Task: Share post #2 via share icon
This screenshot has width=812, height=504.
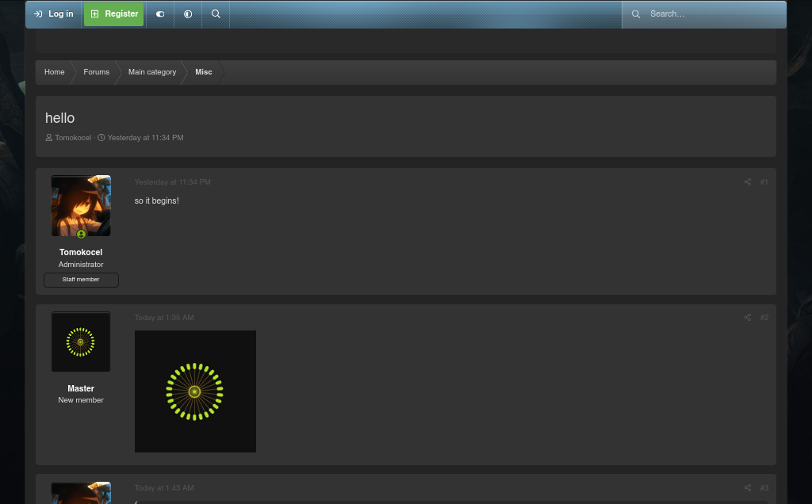Action: pyautogui.click(x=747, y=318)
